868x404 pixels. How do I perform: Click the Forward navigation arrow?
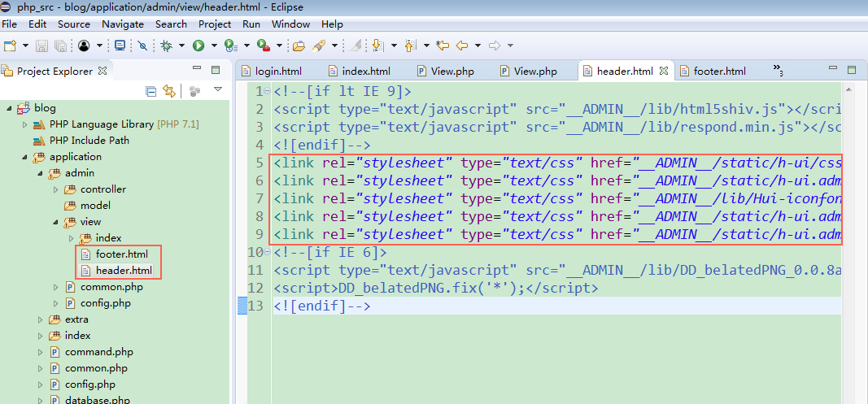tap(495, 46)
